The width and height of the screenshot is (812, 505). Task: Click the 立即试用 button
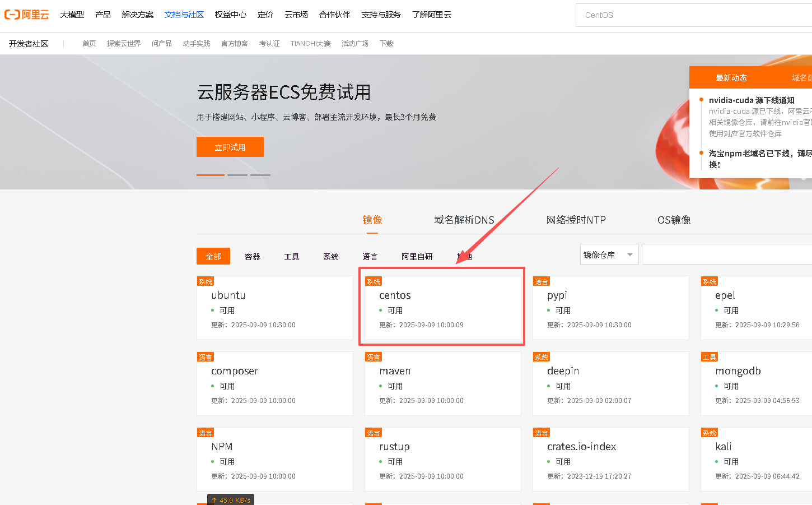point(230,147)
